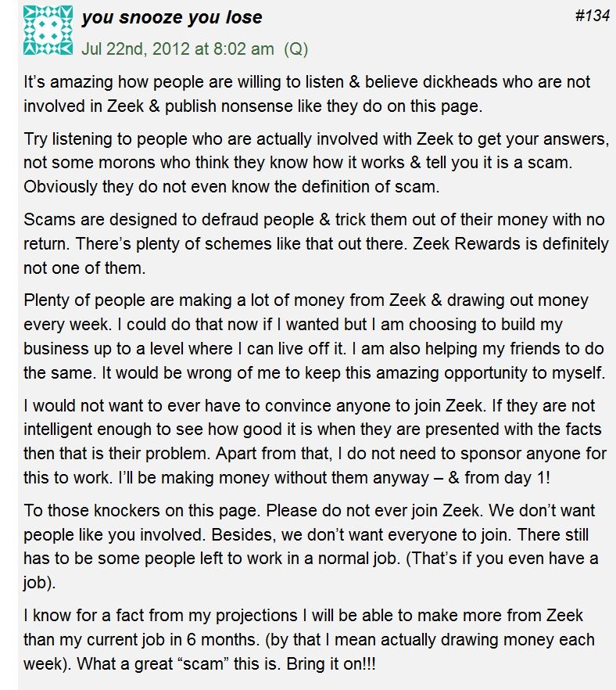
Task: Click the paragraph starting 'I know for a fact'
Action: coord(309,639)
